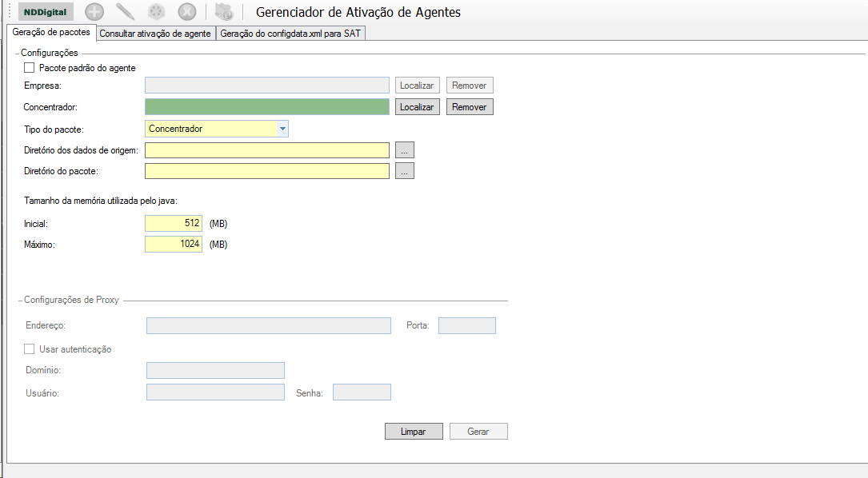
Task: Click the NDDigital logo button
Action: [46, 12]
